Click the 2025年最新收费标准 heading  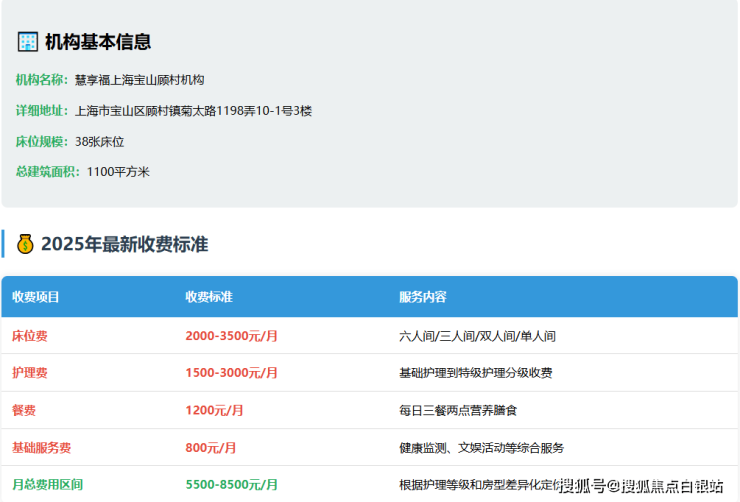pos(124,244)
